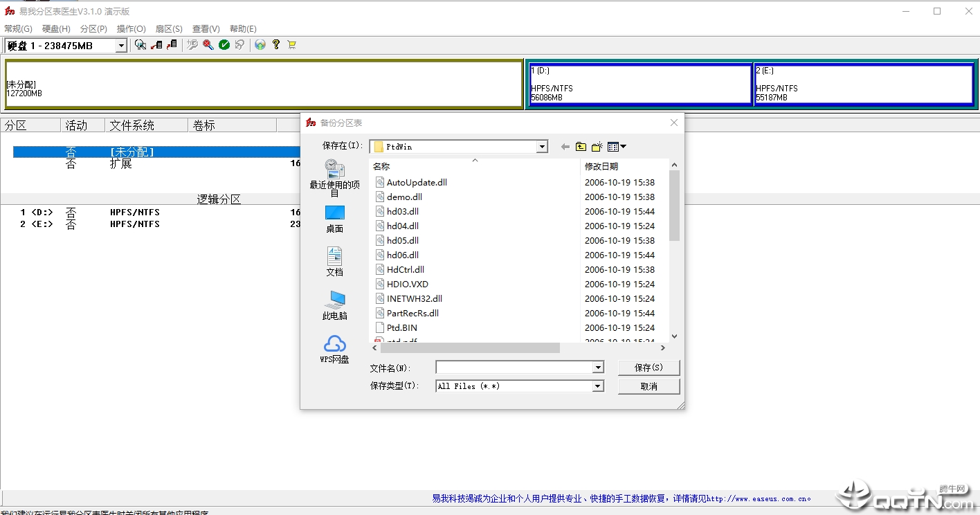The image size is (980, 515).
Task: Open the 帮助(E) menu
Action: click(x=243, y=29)
